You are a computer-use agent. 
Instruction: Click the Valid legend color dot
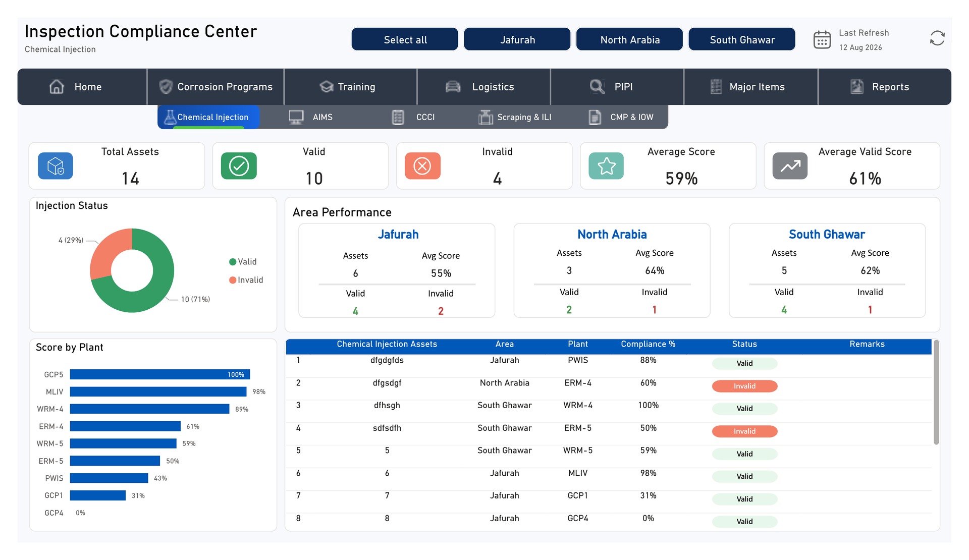point(233,262)
